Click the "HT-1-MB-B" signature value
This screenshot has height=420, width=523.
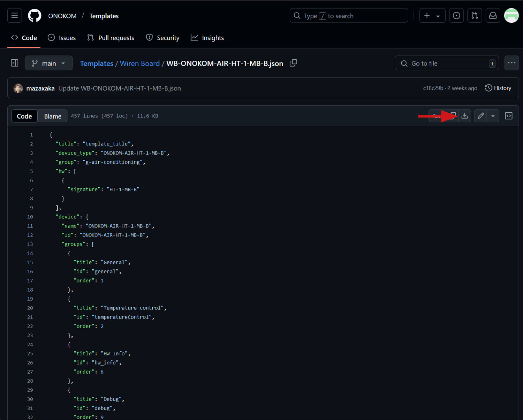tap(123, 189)
